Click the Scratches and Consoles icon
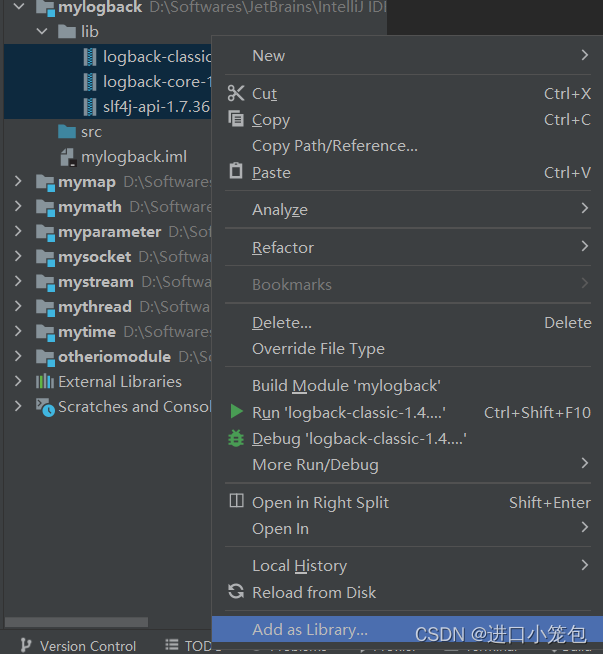 pyautogui.click(x=45, y=407)
